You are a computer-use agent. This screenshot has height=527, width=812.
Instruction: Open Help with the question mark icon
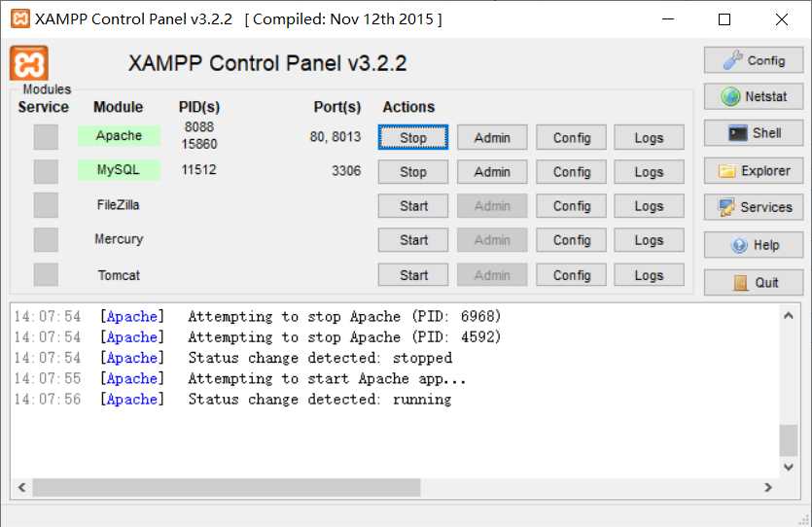[754, 245]
